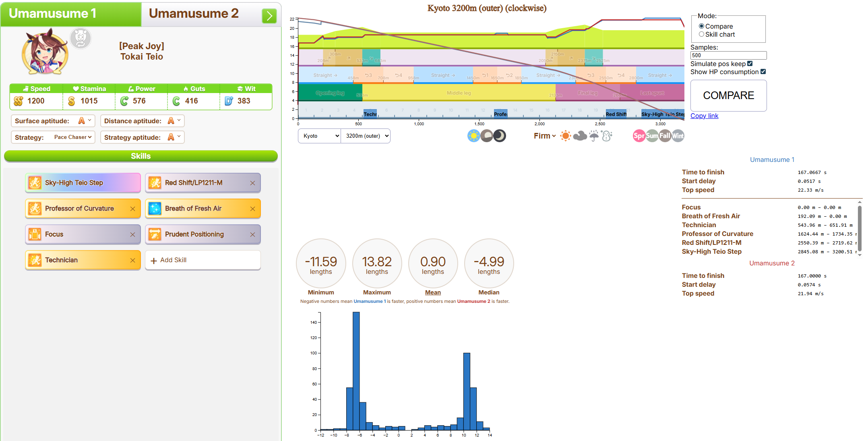Click Profe skill marker on course chart
Viewport: 868px width, 441px height.
tap(500, 114)
